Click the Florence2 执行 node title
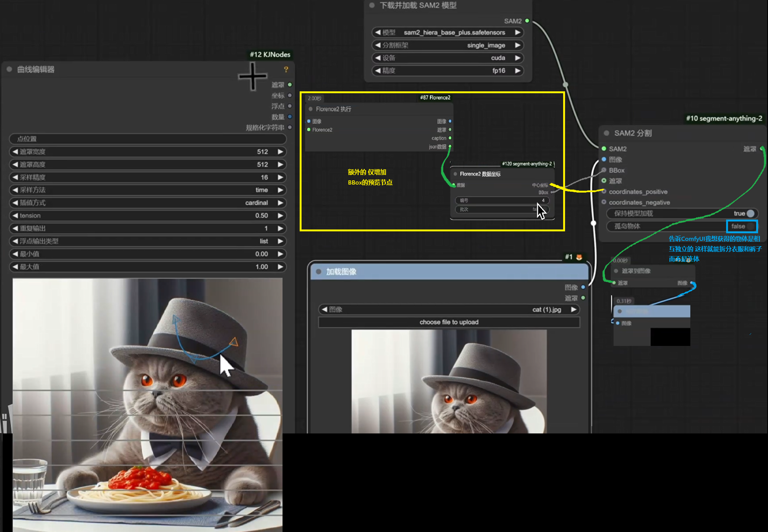Image resolution: width=768 pixels, height=532 pixels. click(x=333, y=109)
